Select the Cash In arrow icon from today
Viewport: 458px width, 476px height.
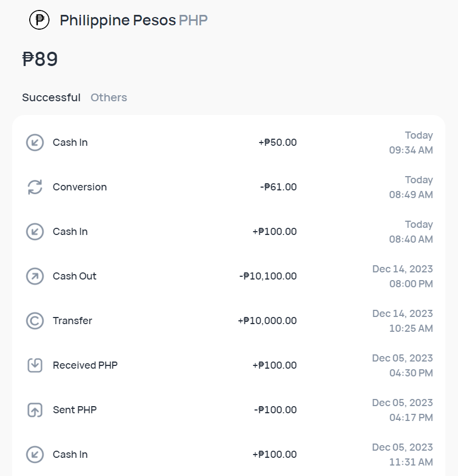tap(34, 142)
